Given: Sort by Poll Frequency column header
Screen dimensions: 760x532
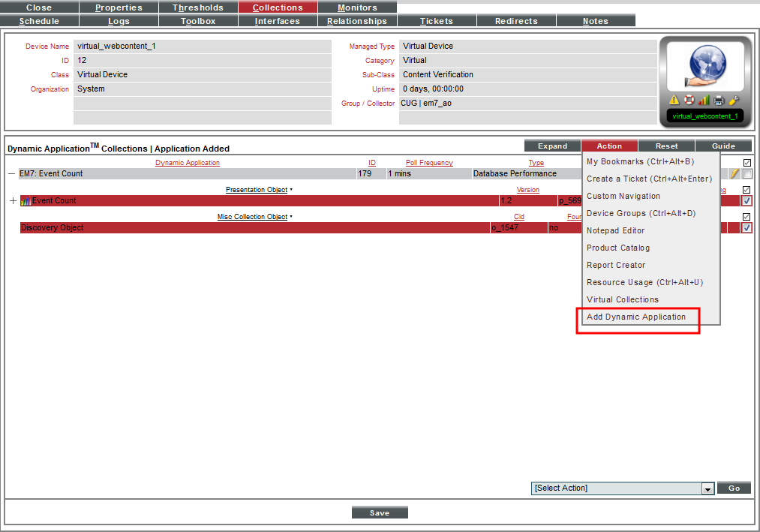Looking at the screenshot, I should (x=429, y=163).
